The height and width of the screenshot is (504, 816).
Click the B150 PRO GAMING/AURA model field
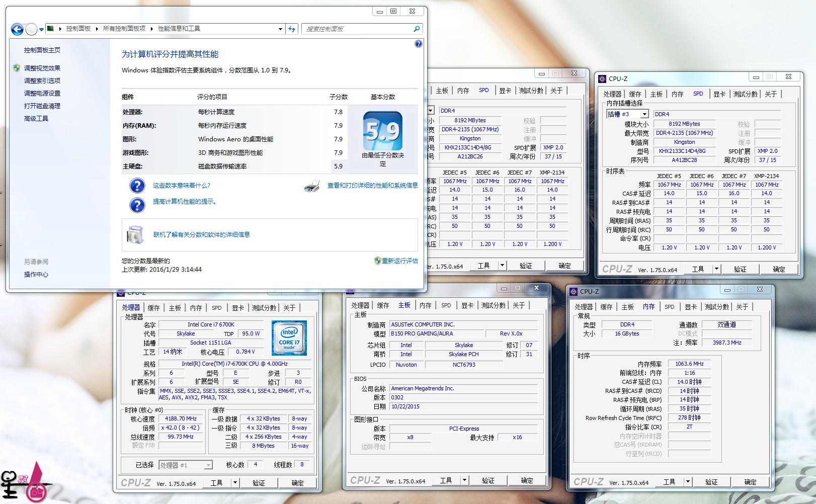click(436, 333)
